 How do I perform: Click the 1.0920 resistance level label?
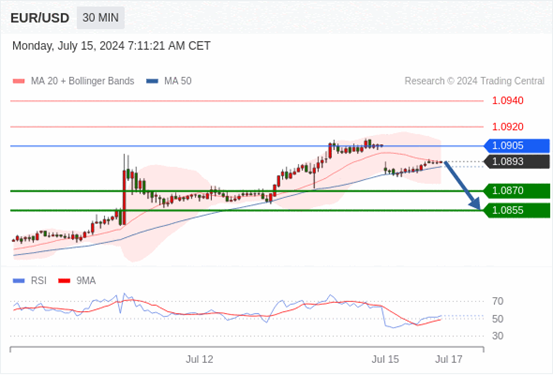(508, 127)
